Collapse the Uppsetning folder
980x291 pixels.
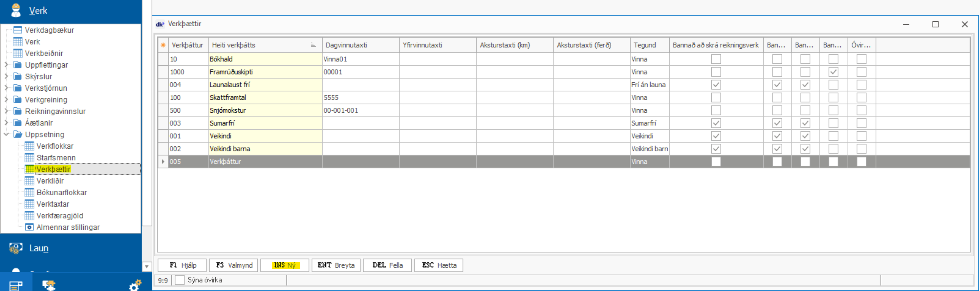(x=6, y=135)
